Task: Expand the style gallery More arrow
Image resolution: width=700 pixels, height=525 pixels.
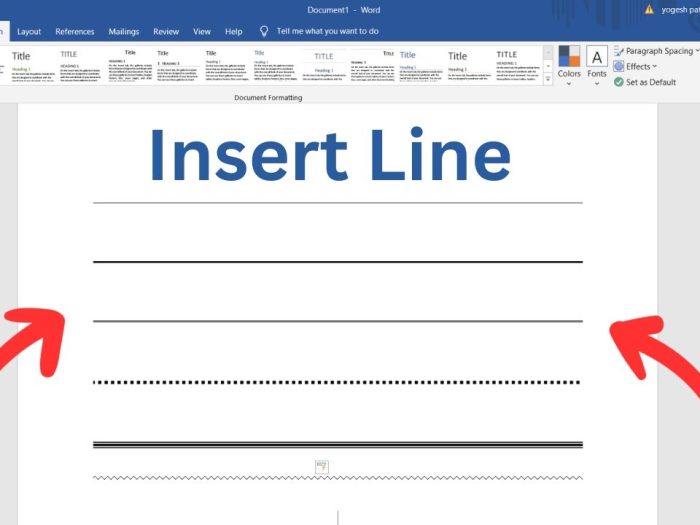Action: point(548,80)
